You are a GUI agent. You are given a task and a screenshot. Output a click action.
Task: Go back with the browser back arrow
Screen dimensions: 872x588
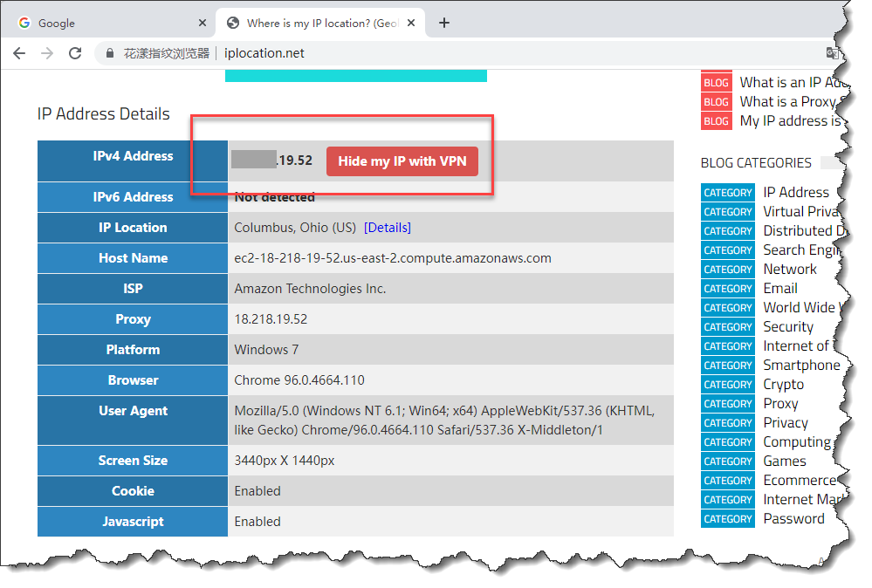point(19,53)
